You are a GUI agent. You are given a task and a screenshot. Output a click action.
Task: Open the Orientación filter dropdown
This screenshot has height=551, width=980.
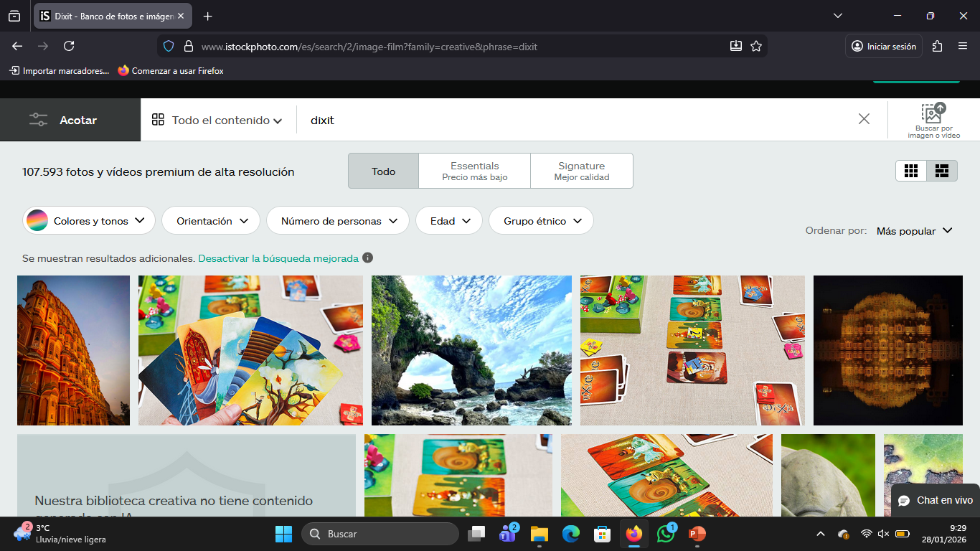click(213, 221)
